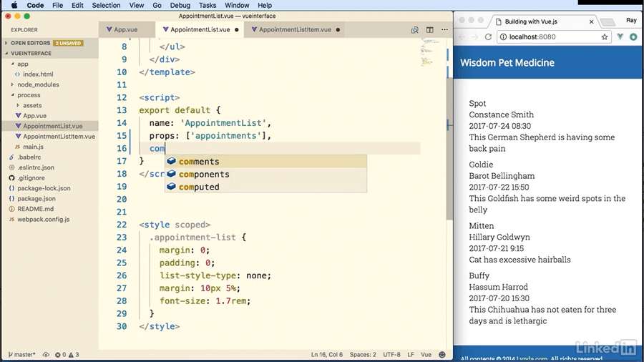644x362 pixels.
Task: Change end of line sequence LF
Action: pos(411,355)
